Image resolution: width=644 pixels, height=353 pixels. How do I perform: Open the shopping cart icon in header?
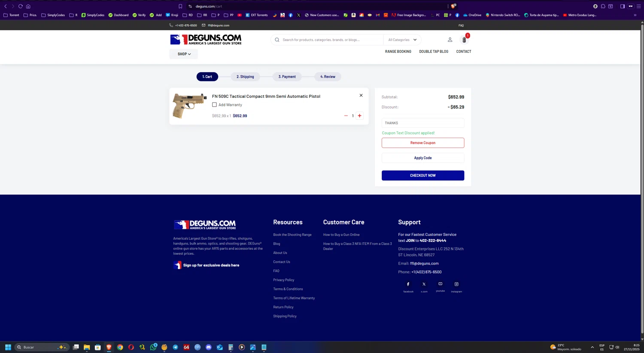(x=464, y=40)
